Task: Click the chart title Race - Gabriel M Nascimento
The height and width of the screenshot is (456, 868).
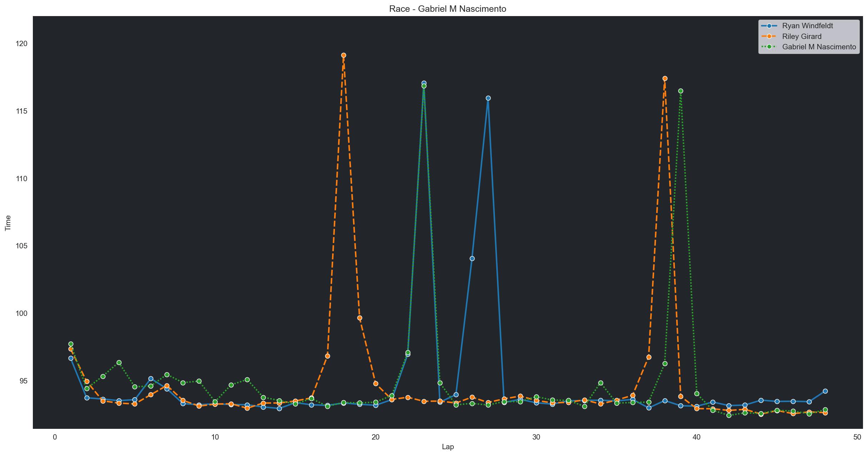Action: coord(448,9)
